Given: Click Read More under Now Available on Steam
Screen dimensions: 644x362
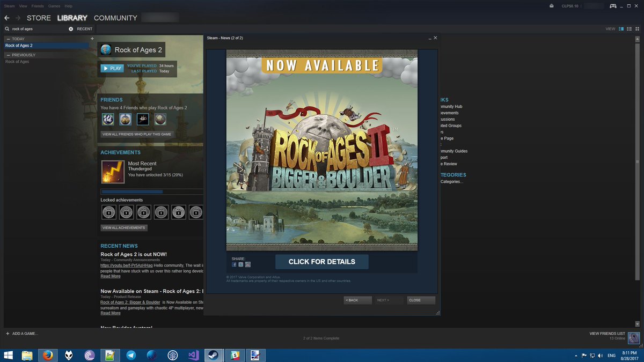Looking at the screenshot, I should 111,313.
